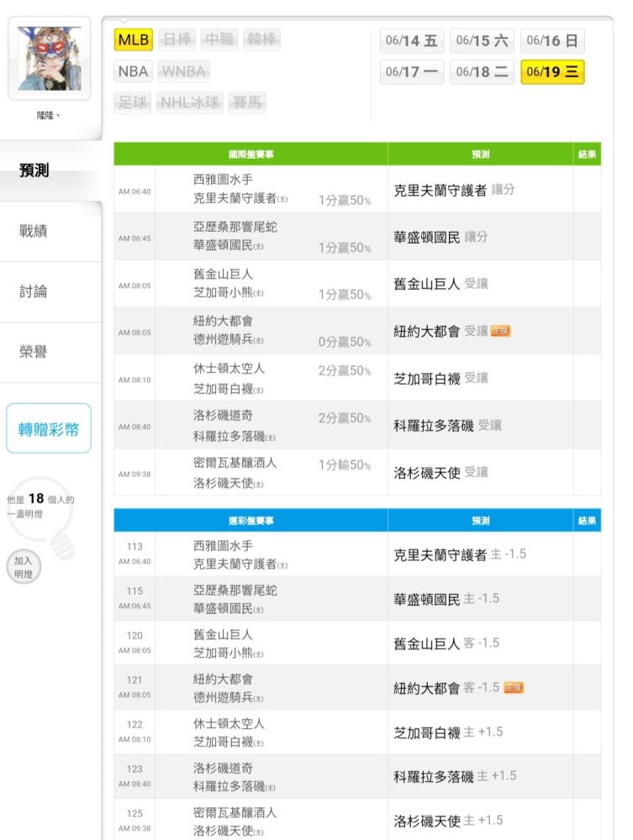Screen dimensions: 633x840
Task: Click 芝加哥白襪 主 +1.5 prediction
Action: point(448,732)
